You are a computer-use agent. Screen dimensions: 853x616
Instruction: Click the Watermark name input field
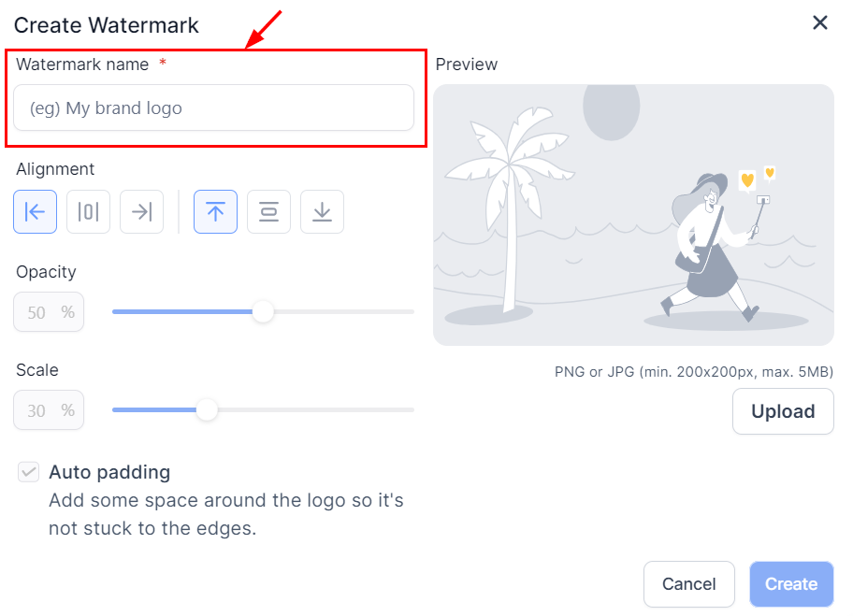213,108
